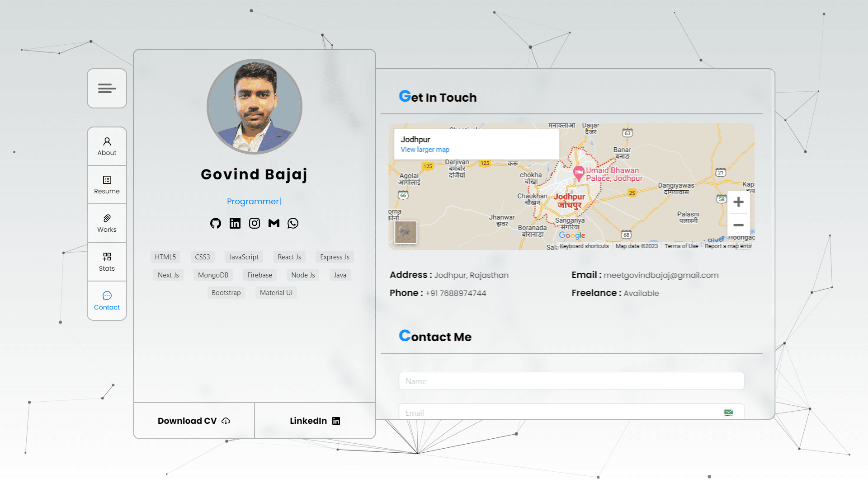The image size is (868, 488).
Task: Click the View larger map link
Action: 425,150
